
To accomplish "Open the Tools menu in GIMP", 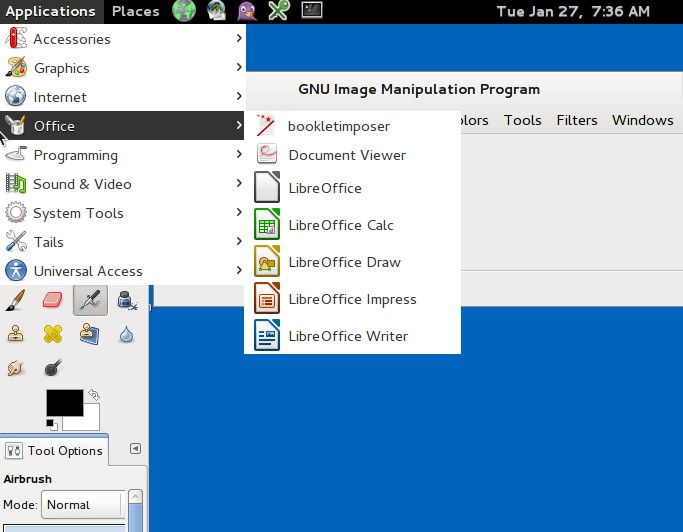I will pos(522,120).
